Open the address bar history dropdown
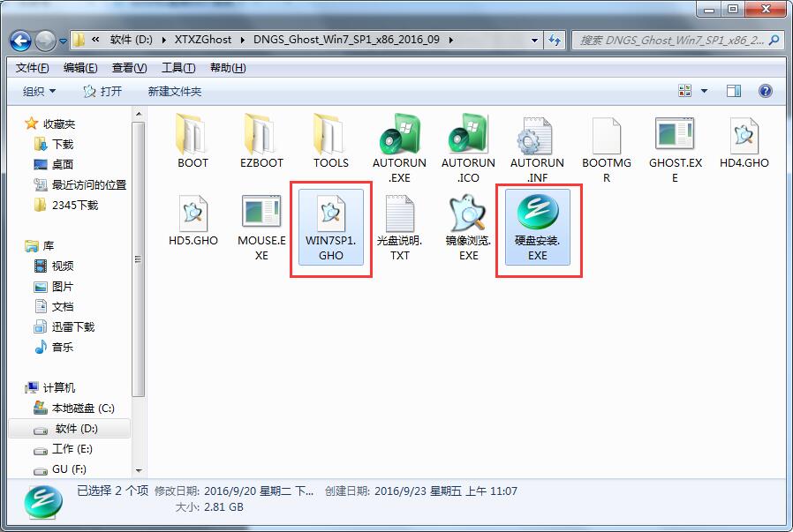793x532 pixels. 533,40
